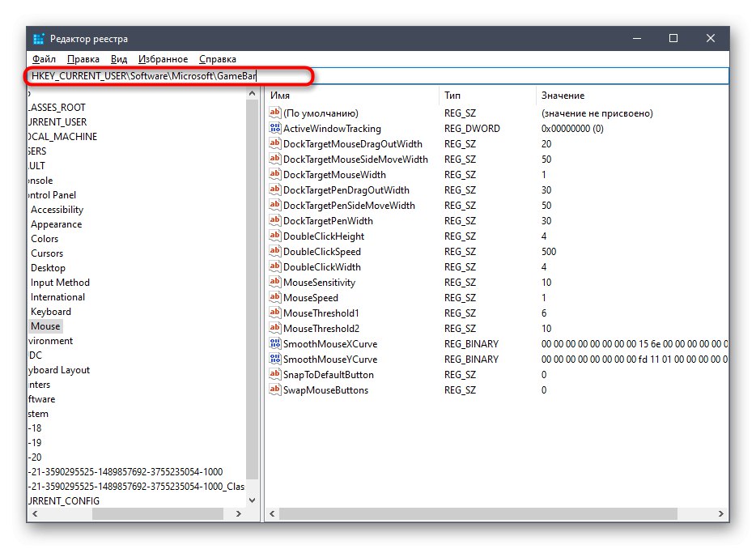Click the MouseSpeed string icon
This screenshot has width=756, height=549.
[x=275, y=298]
